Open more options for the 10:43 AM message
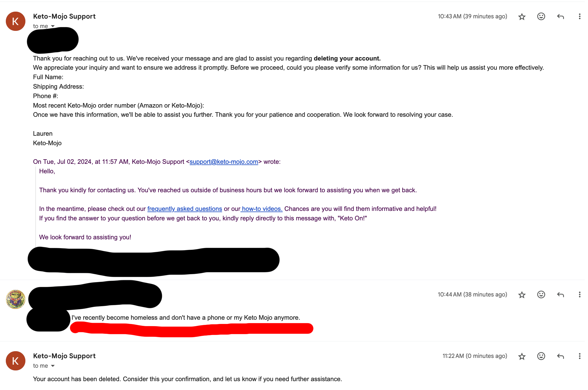 point(579,17)
